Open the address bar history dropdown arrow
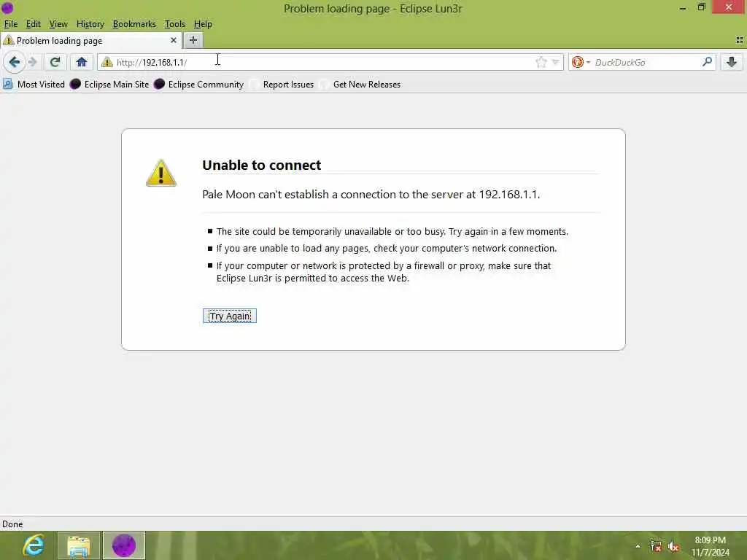This screenshot has width=747, height=560. 555,62
